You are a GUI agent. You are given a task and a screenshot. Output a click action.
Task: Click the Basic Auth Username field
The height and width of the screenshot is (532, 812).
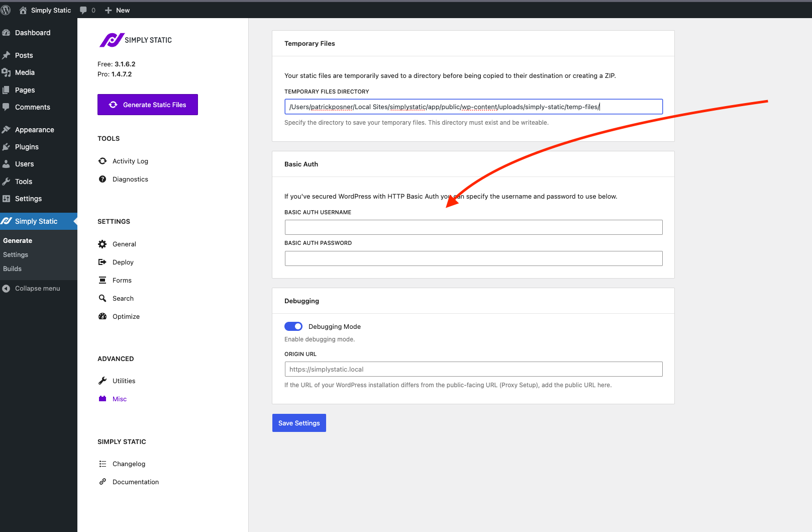(x=473, y=227)
